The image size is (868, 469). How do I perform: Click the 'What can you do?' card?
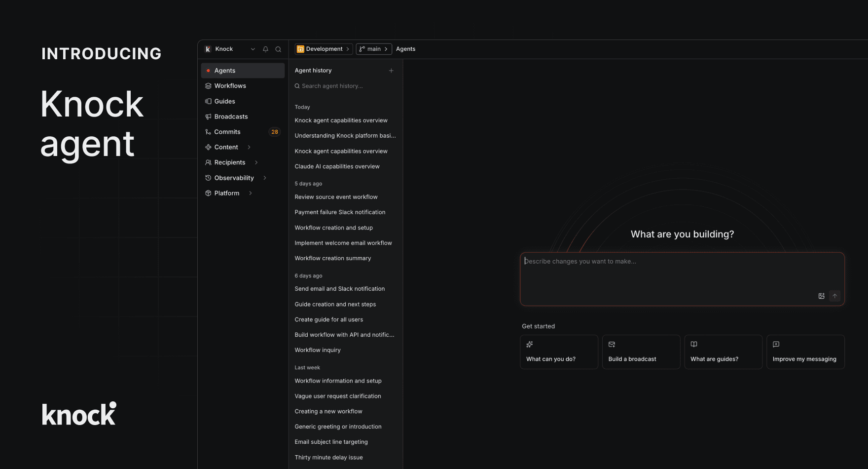pos(559,352)
